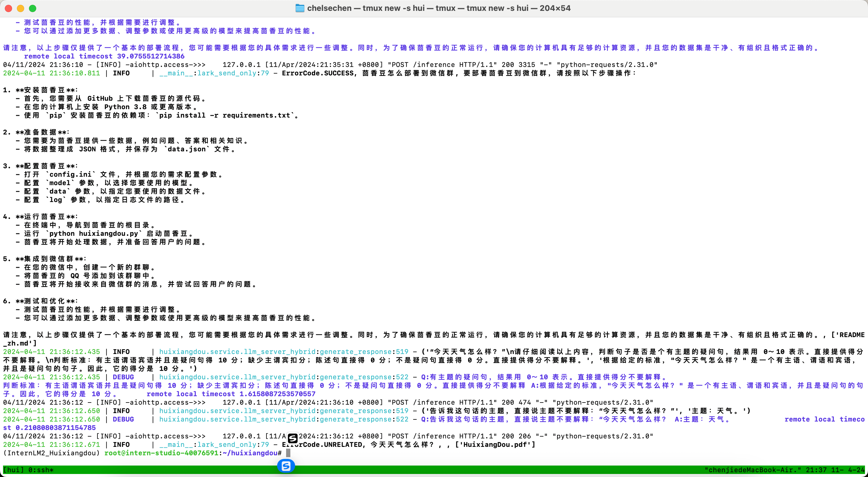The height and width of the screenshot is (477, 868).
Task: Click the [hui] session name in status bar
Action: (x=14, y=470)
